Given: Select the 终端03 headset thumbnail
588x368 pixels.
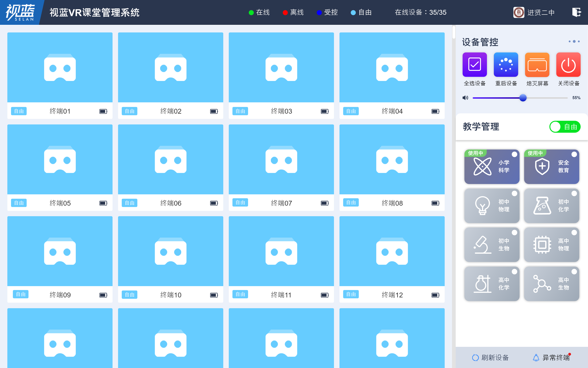Looking at the screenshot, I should (x=281, y=67).
